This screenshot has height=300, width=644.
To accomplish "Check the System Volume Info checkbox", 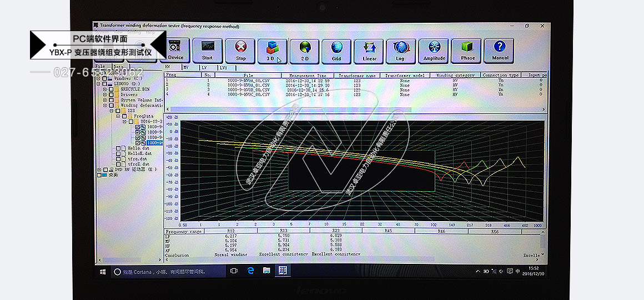I will click(111, 100).
